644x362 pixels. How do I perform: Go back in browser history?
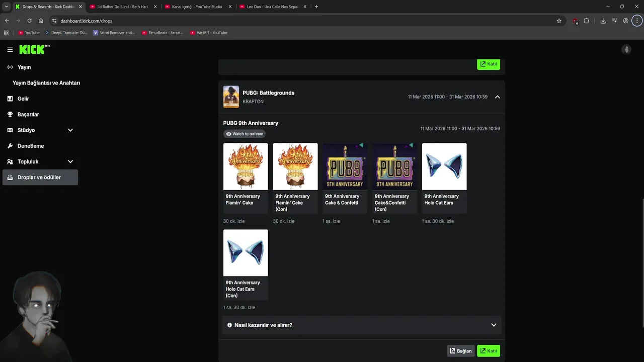point(7,21)
